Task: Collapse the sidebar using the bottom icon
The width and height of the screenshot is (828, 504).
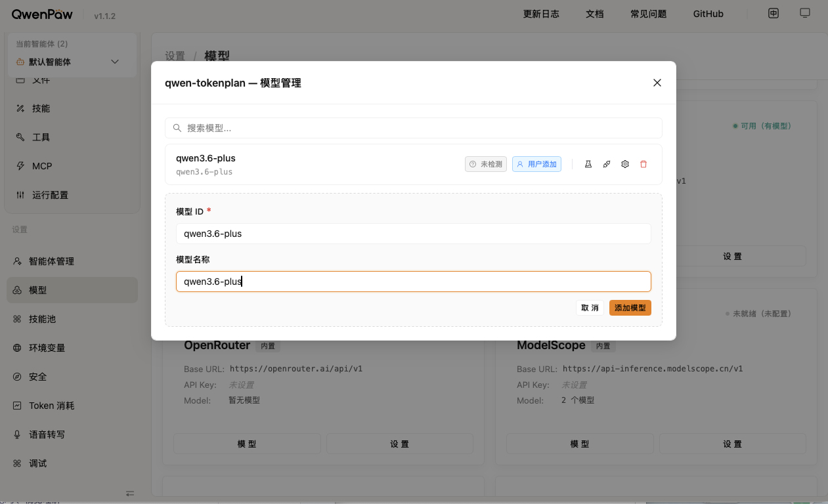Action: point(130,493)
